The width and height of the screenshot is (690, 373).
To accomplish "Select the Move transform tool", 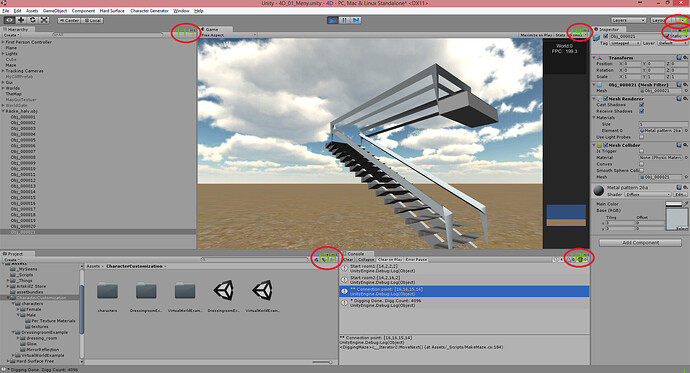I will pyautogui.click(x=21, y=20).
